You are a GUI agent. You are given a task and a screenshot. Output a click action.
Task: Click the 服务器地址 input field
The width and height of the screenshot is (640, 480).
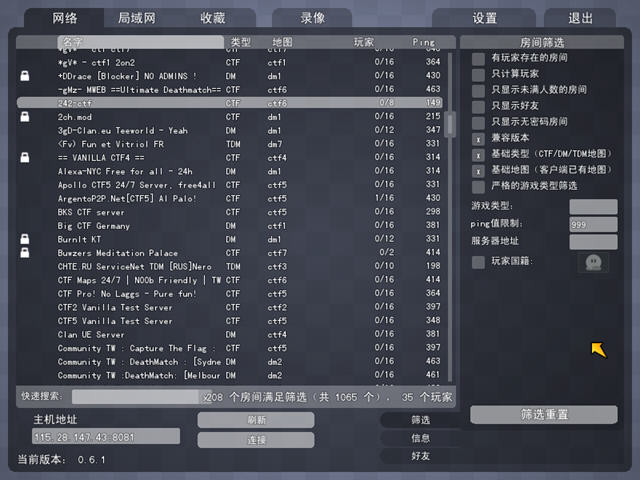593,242
